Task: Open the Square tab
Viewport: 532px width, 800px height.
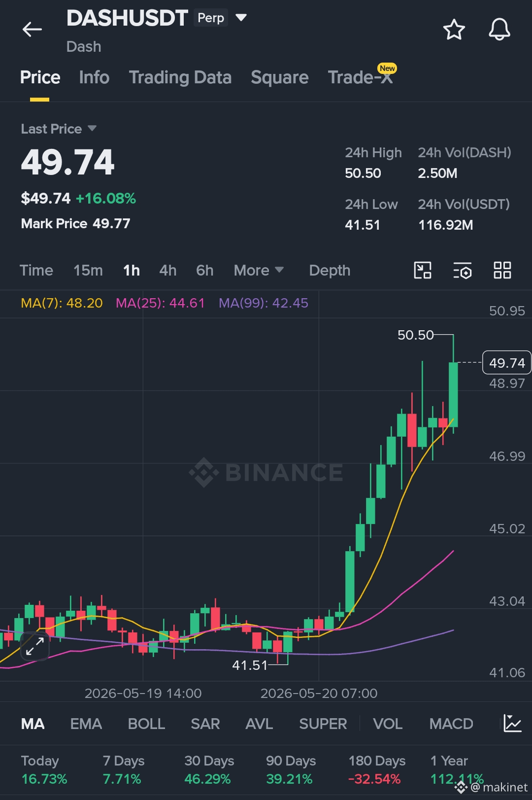Action: 280,77
